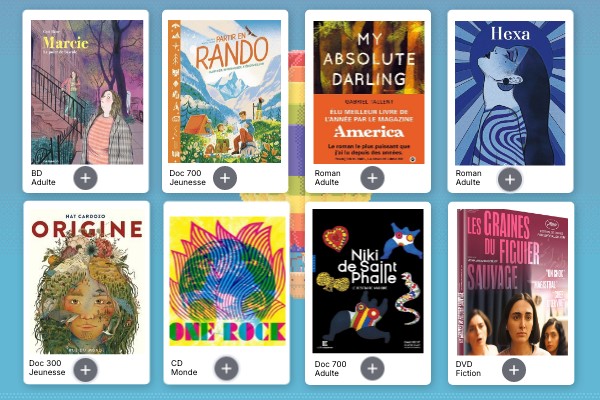Open the Hexa novel cover
The height and width of the screenshot is (400, 600).
click(510, 93)
